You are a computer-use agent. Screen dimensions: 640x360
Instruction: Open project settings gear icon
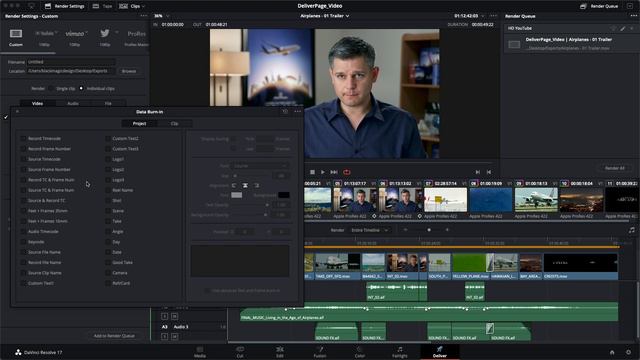pos(629,352)
